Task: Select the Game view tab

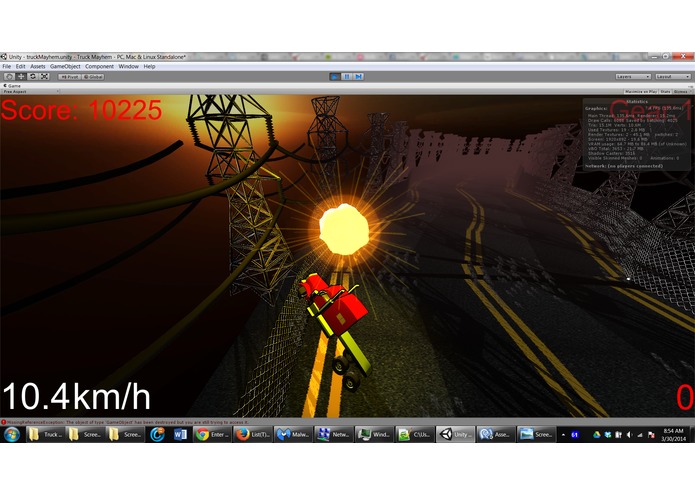Action: (x=12, y=86)
